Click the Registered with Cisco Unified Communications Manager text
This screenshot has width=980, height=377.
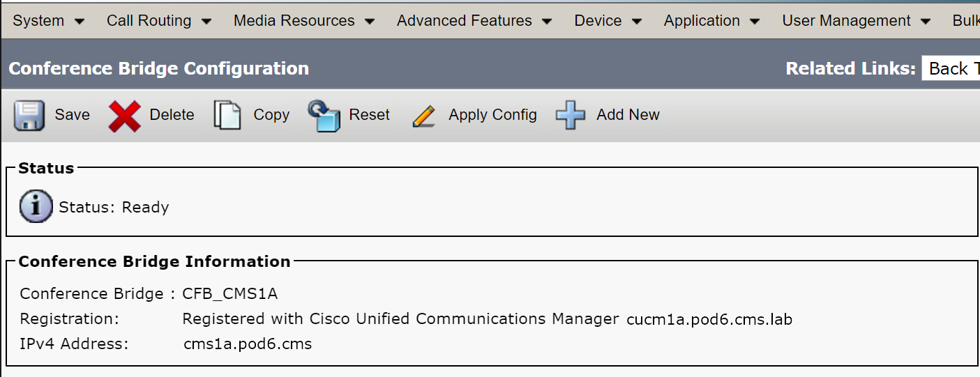coord(400,319)
